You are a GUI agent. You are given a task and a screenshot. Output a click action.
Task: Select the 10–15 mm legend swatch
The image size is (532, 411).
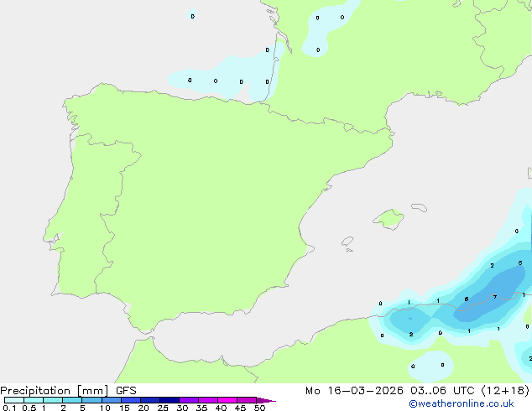click(x=112, y=400)
